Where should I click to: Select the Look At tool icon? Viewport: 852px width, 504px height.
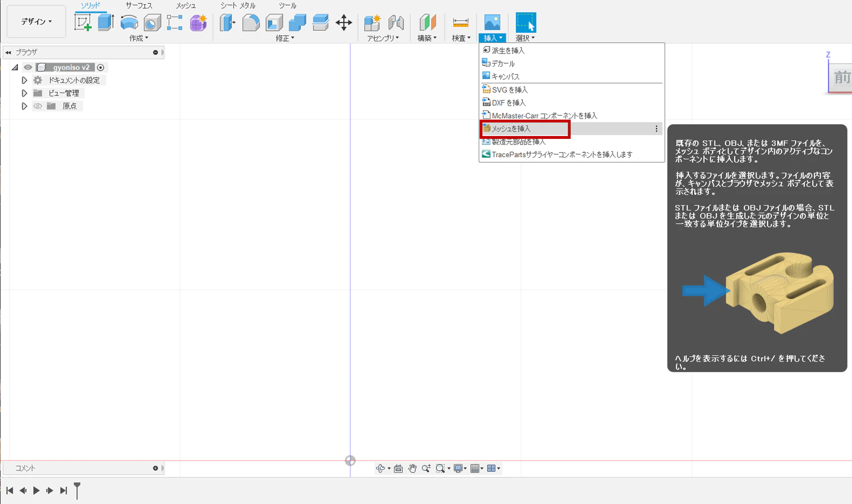tap(398, 468)
